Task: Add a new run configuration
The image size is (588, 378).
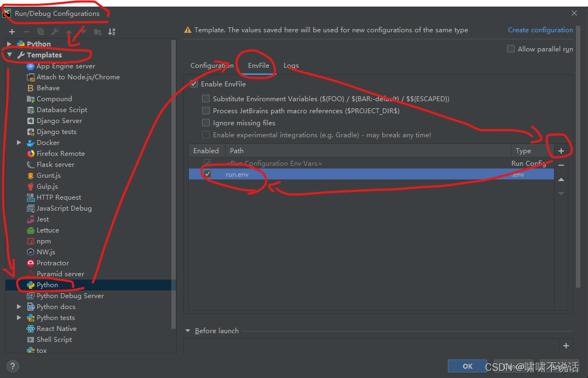Action: [x=11, y=31]
